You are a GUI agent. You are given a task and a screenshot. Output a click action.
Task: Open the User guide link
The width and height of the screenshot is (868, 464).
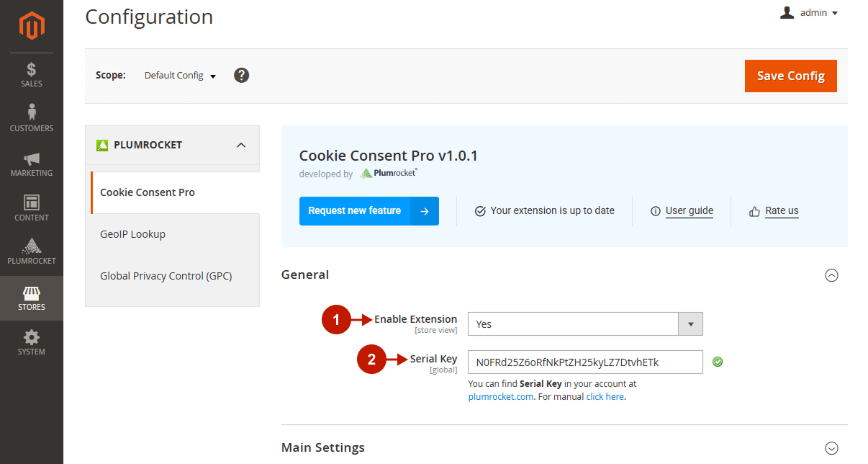pos(690,210)
